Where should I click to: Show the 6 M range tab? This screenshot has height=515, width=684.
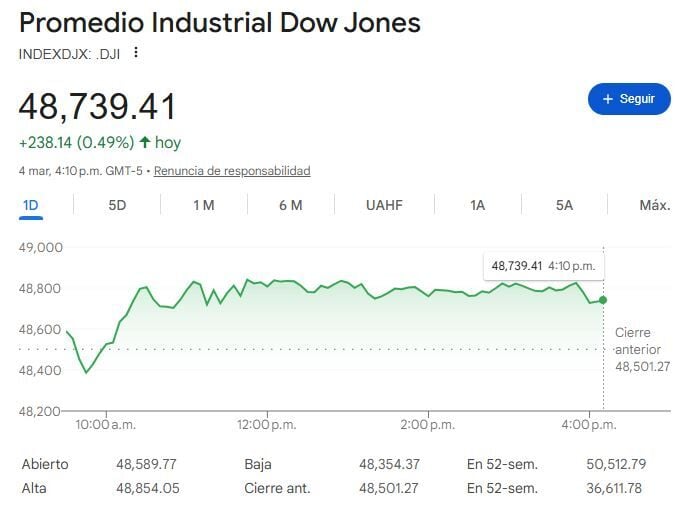click(x=290, y=205)
